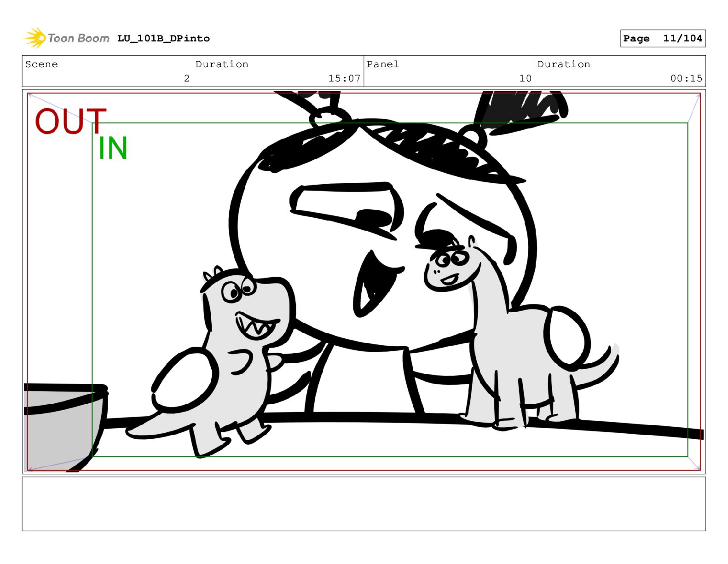Select the panel number 10
Viewport: 728px width, 564px height.
pos(526,79)
